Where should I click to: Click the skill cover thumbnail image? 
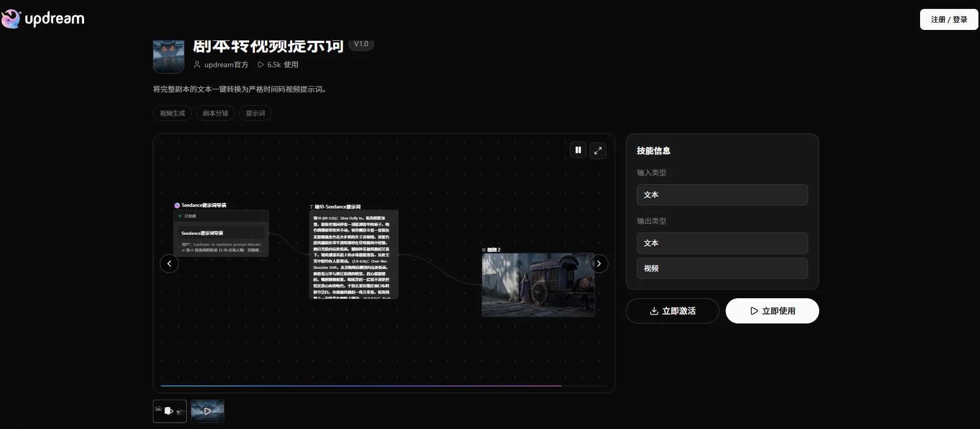point(169,57)
